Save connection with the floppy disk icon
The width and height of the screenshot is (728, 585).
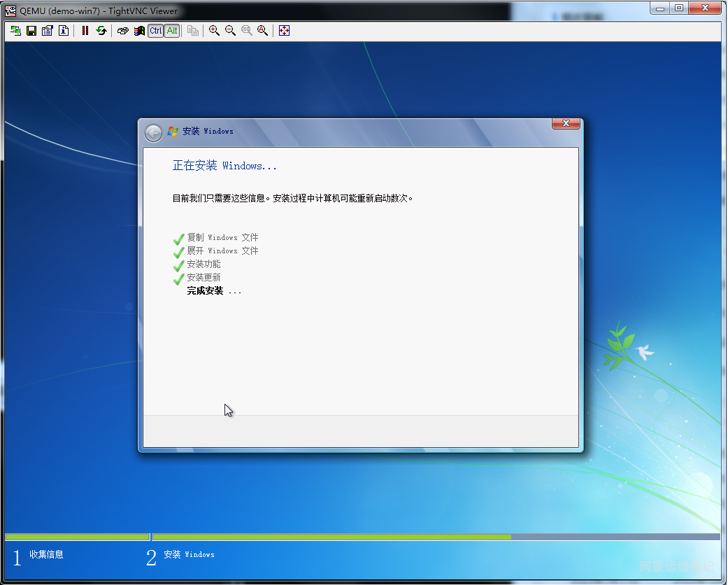pyautogui.click(x=31, y=31)
